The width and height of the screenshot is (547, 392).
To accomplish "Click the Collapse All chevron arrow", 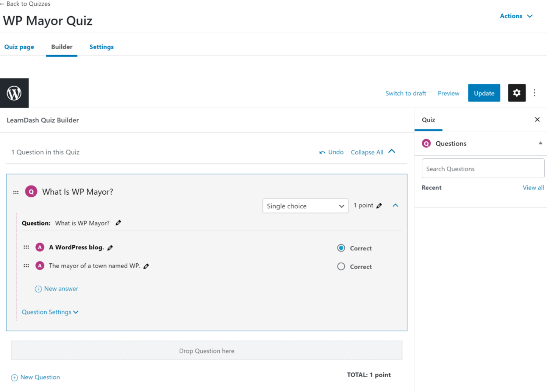I will coord(392,151).
